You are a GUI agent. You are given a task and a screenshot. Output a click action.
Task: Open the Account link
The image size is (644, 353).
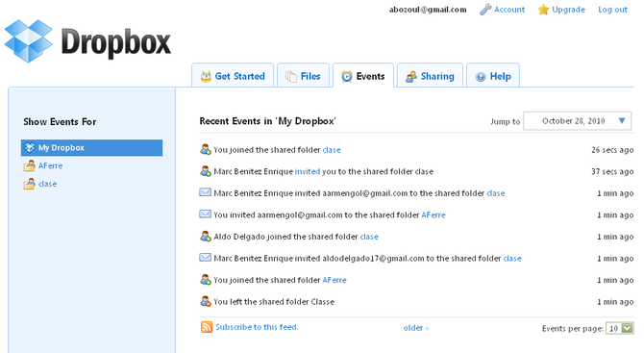pyautogui.click(x=509, y=10)
